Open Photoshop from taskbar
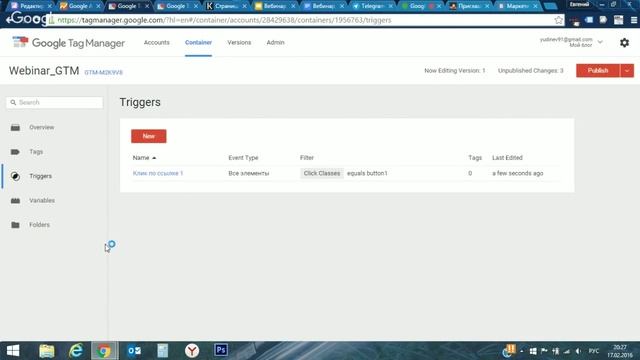 pyautogui.click(x=221, y=350)
